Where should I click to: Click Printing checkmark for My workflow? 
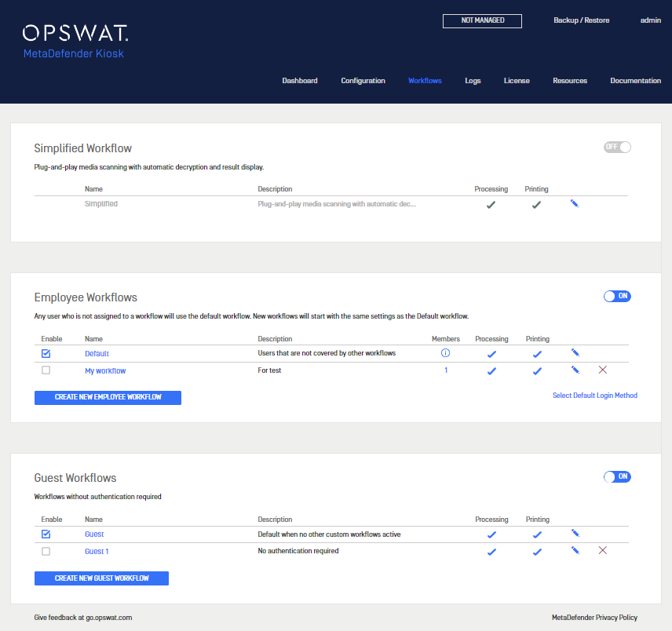coord(537,371)
